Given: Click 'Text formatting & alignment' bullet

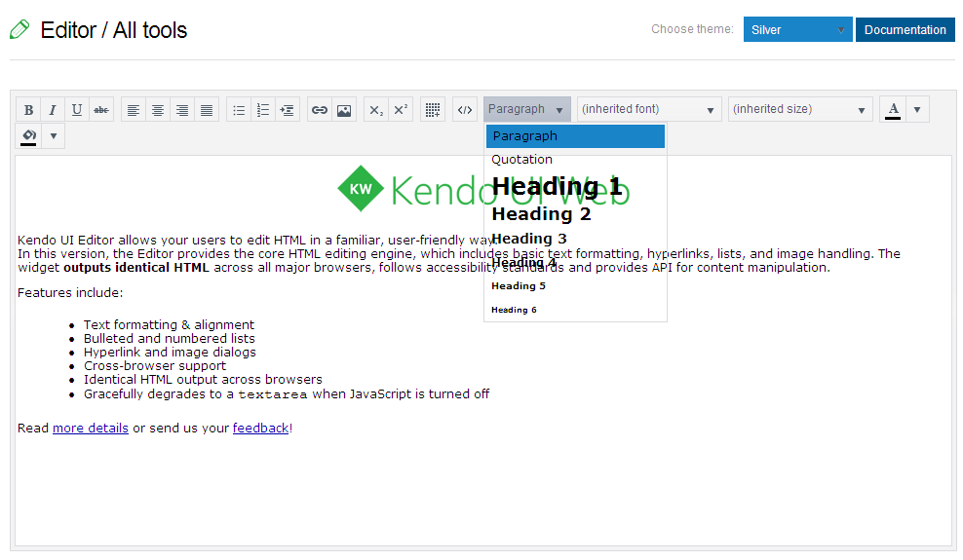Looking at the screenshot, I should (169, 324).
